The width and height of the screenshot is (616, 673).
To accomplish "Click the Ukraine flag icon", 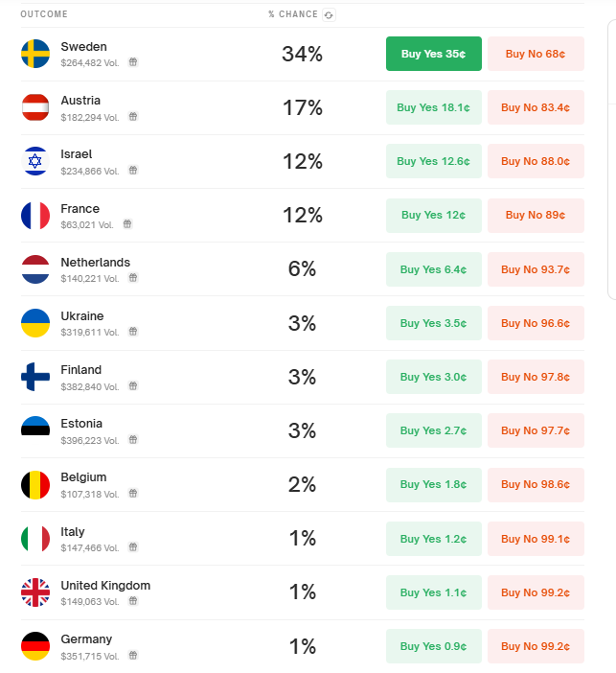I will (x=35, y=323).
